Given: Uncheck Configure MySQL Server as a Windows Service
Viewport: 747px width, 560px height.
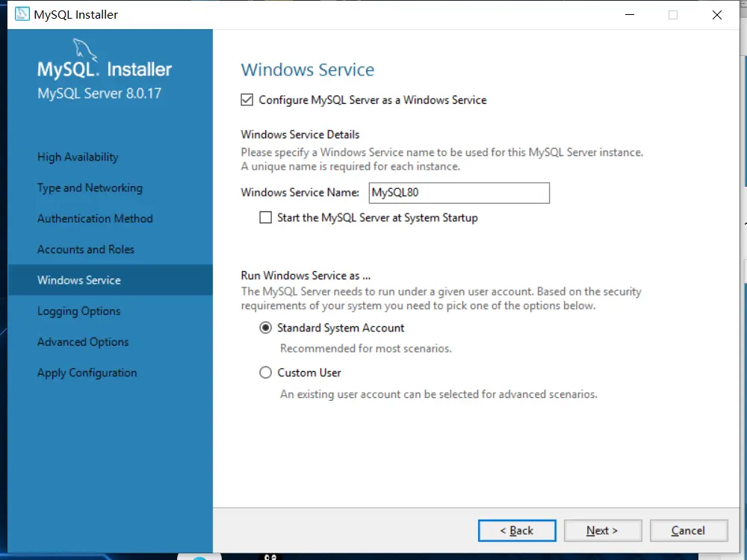Looking at the screenshot, I should [x=247, y=100].
